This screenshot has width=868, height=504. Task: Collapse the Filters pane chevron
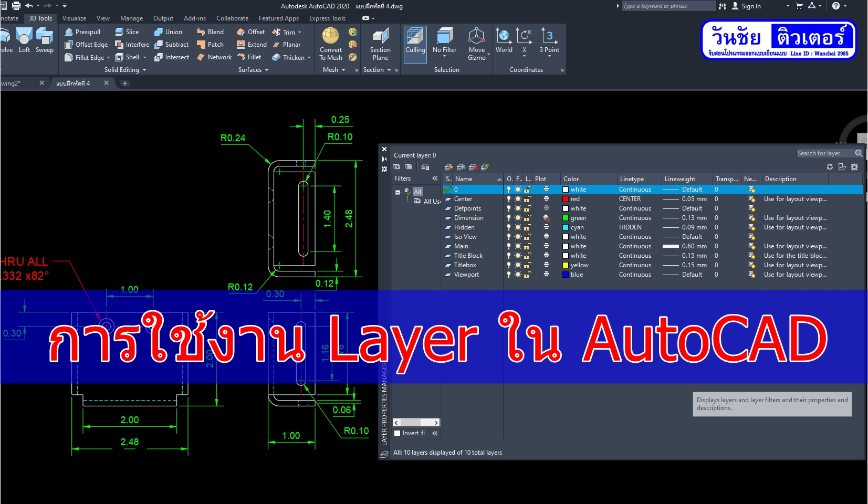click(x=435, y=178)
